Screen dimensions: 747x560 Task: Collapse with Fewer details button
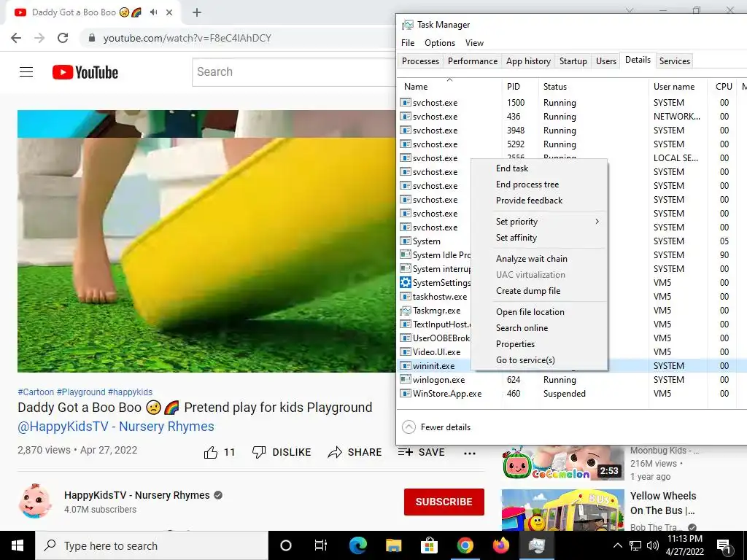click(x=436, y=427)
